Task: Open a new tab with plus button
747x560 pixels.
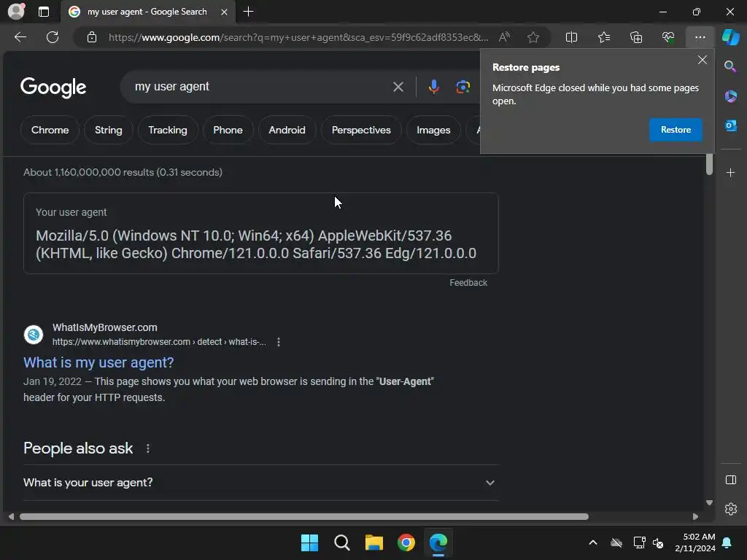Action: point(248,12)
